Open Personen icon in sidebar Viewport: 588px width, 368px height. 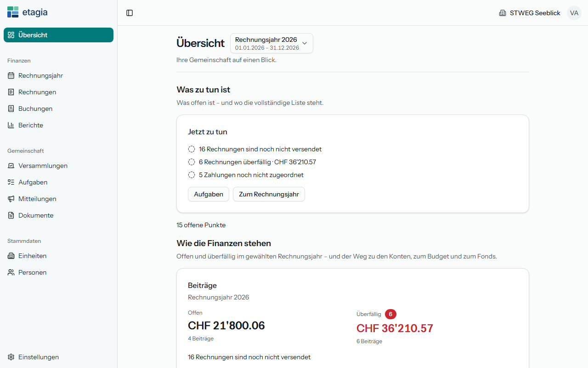point(11,272)
